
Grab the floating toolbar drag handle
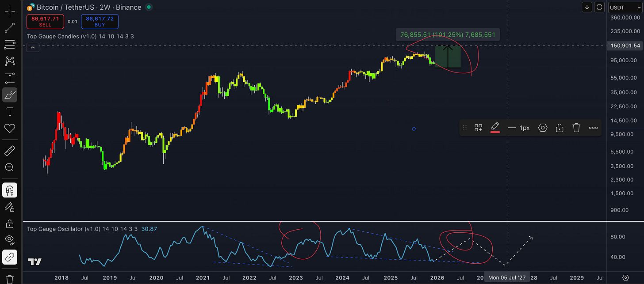pyautogui.click(x=464, y=128)
